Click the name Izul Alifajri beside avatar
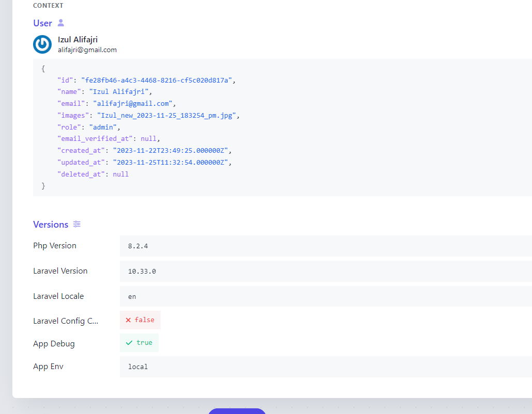Image resolution: width=532 pixels, height=414 pixels. tap(77, 39)
